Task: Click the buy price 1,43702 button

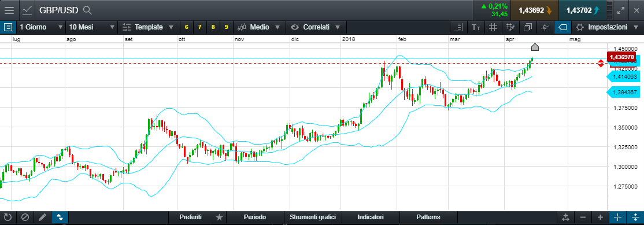Action: click(582, 10)
